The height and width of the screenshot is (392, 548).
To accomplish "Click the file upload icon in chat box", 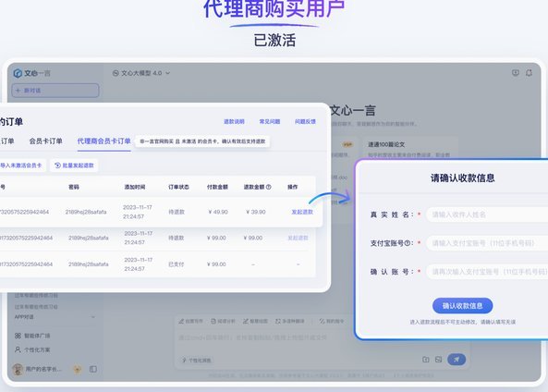I will click(426, 360).
